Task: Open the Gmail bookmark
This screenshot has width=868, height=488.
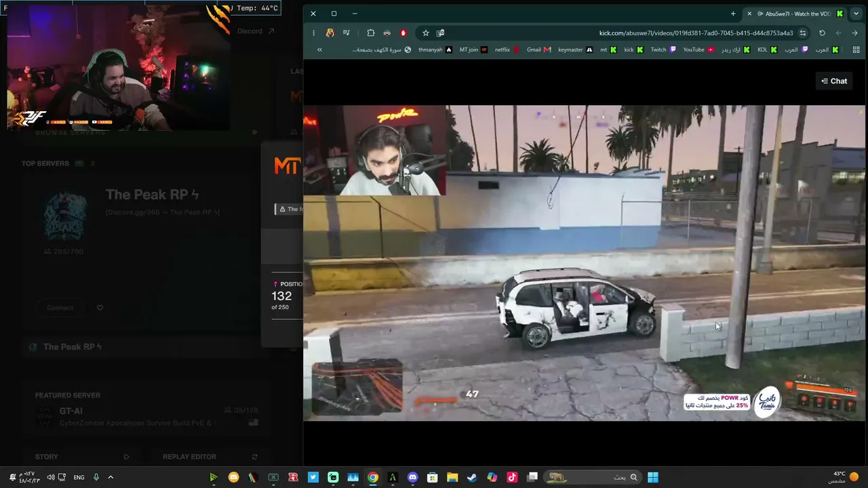Action: click(x=538, y=49)
